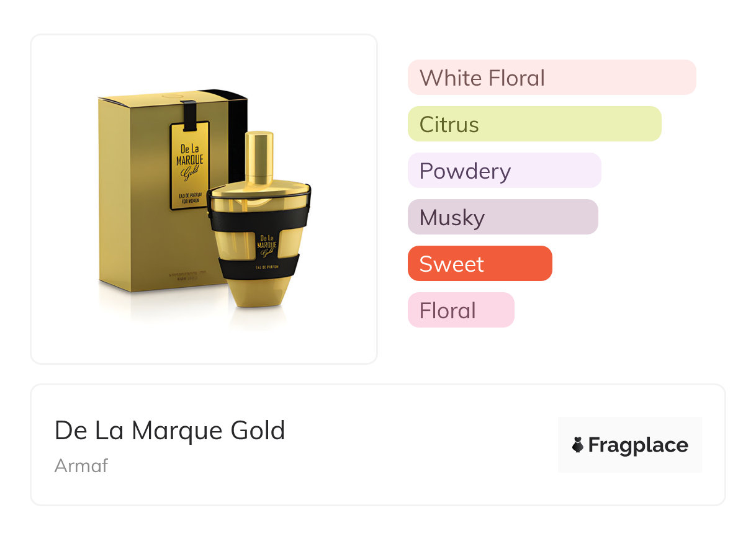The height and width of the screenshot is (536, 756).
Task: Choose the Musky accord bar
Action: [502, 217]
